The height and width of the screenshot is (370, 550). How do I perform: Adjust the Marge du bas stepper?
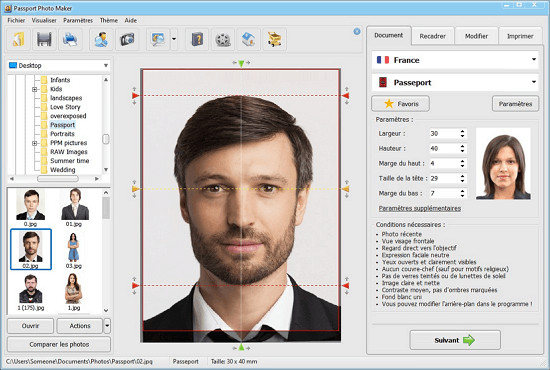(x=462, y=193)
